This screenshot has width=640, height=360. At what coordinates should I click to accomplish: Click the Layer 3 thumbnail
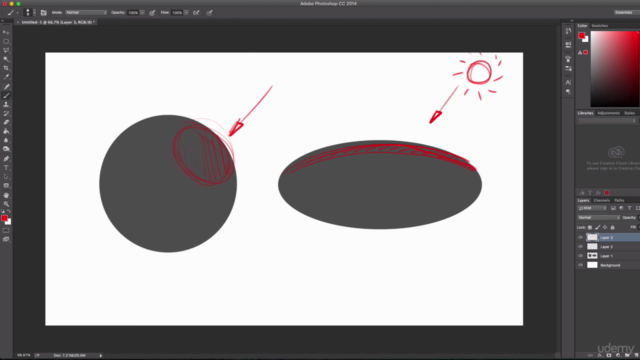[x=592, y=237]
